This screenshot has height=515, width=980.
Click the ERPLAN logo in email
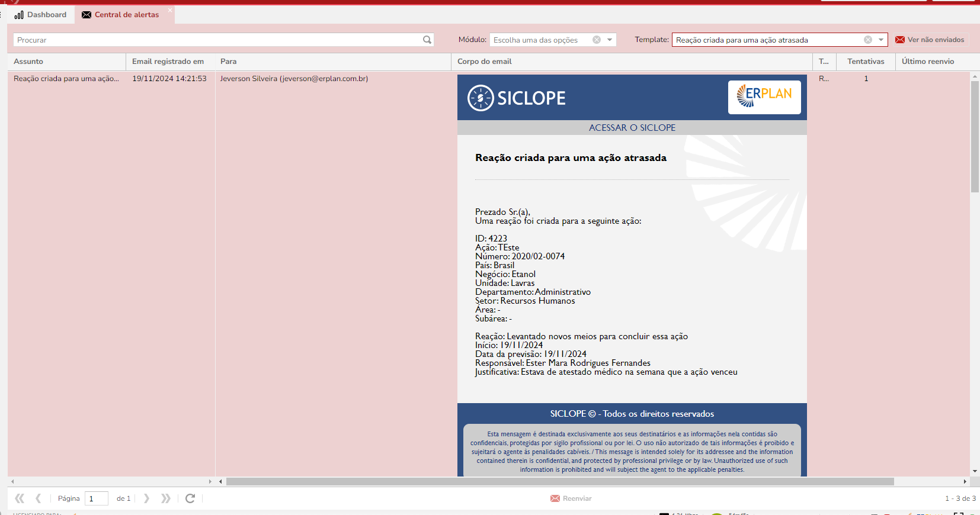click(x=764, y=97)
